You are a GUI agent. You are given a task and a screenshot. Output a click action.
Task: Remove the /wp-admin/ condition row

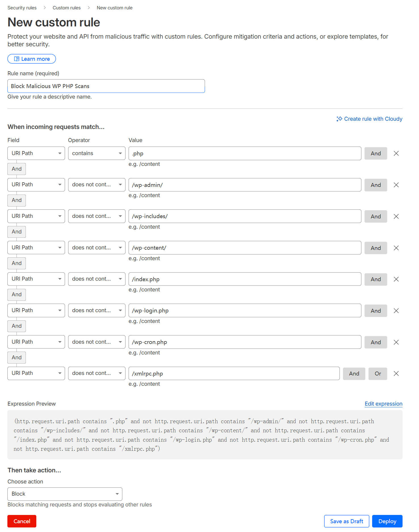pos(396,185)
